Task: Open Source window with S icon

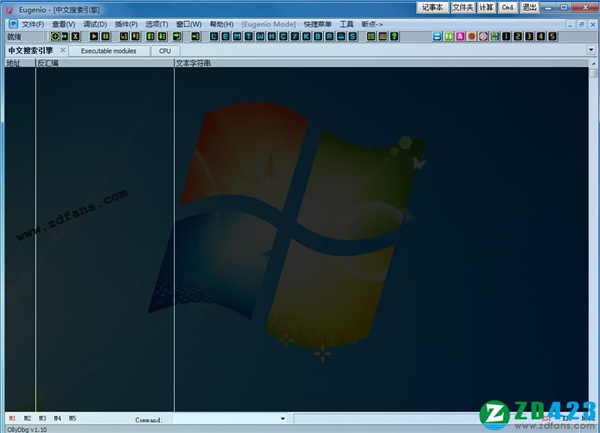Action: click(352, 36)
